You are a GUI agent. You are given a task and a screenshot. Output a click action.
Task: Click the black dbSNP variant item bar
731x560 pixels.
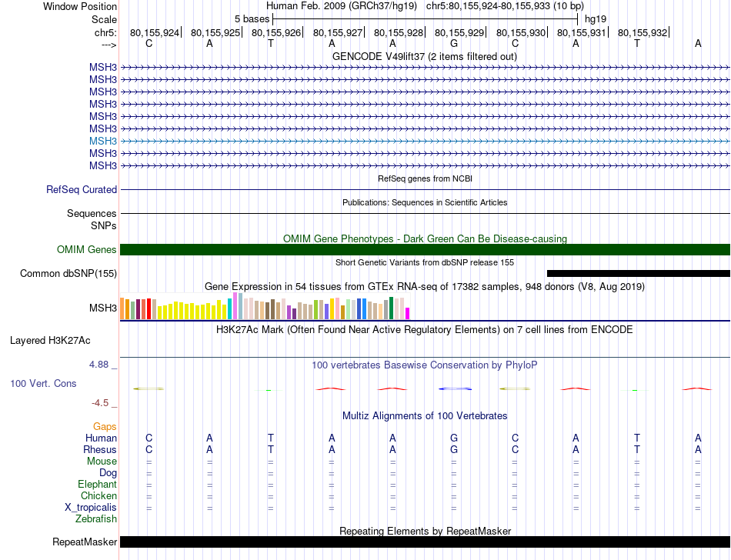638,273
